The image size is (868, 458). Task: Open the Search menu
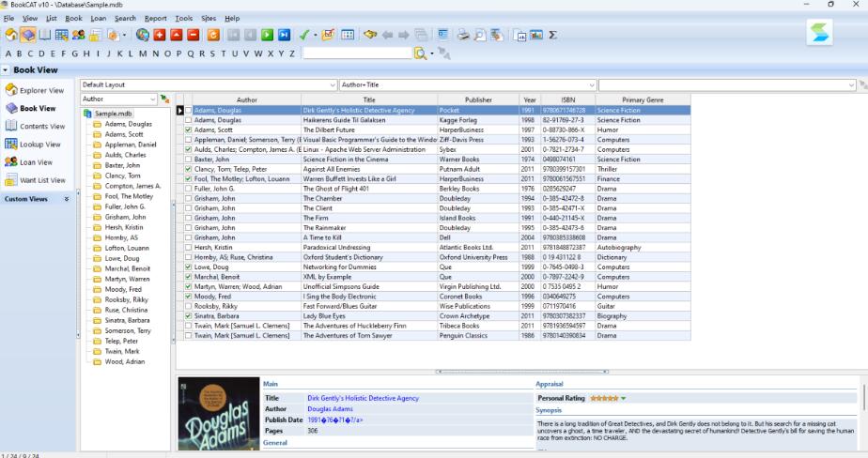(x=125, y=18)
